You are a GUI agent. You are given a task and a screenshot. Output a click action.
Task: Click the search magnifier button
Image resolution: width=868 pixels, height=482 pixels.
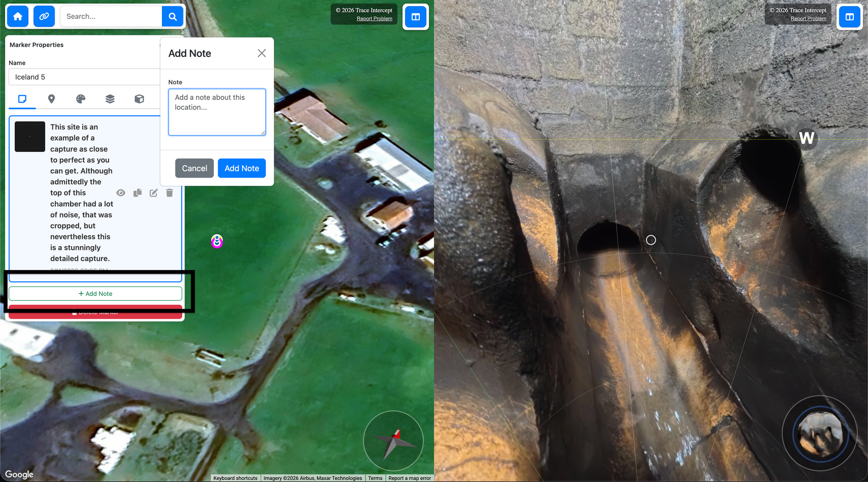click(172, 17)
